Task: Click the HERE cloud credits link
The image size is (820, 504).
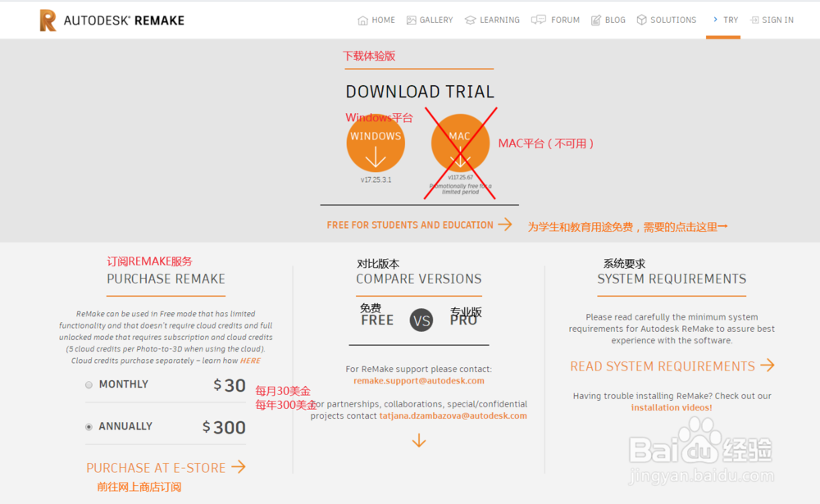Action: (x=250, y=361)
